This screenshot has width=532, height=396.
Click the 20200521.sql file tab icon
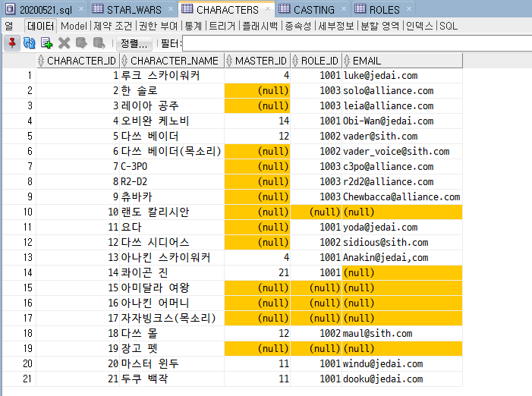coord(11,9)
